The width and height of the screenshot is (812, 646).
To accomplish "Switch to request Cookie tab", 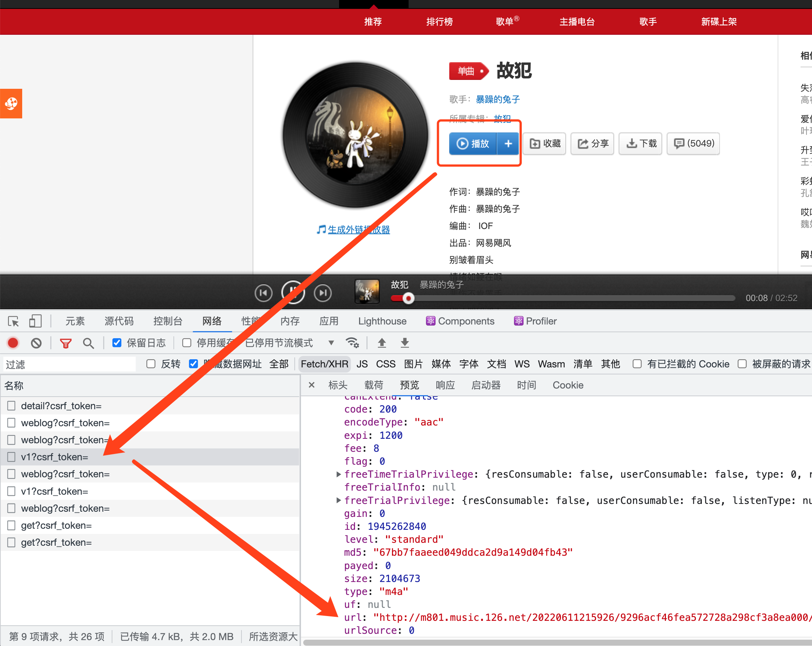I will point(568,385).
